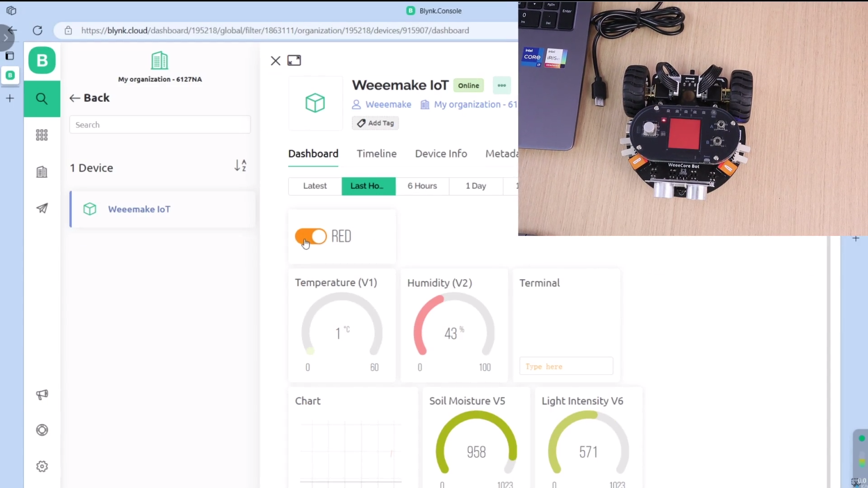Click the Weeemake owner link

click(388, 104)
